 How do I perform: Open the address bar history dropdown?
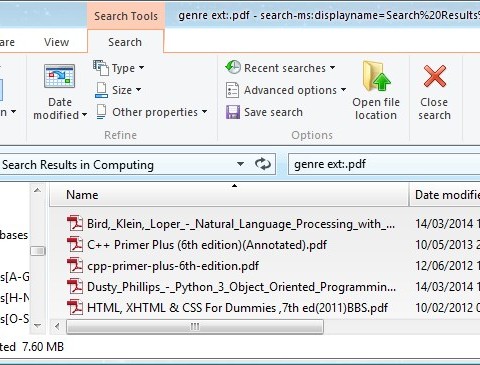click(x=240, y=164)
